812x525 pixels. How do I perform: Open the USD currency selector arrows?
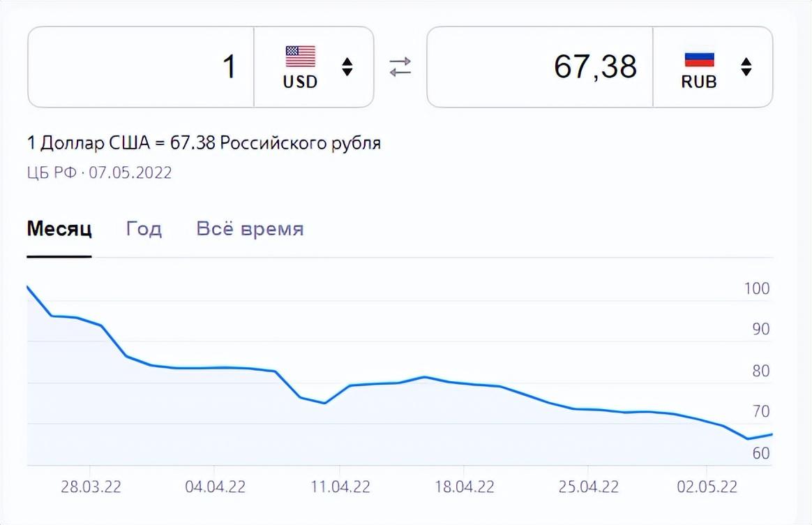347,67
